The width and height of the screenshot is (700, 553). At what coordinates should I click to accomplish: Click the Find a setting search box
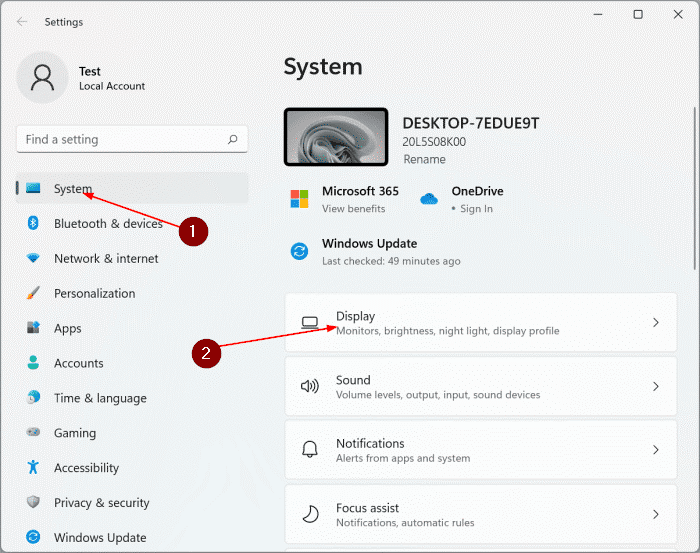pos(120,140)
